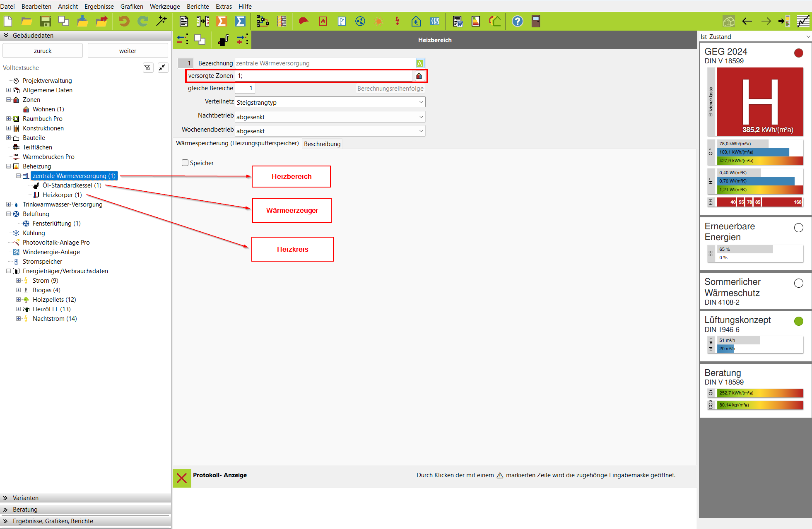Click the energy label certificate icon
This screenshot has height=529, width=812.
click(x=476, y=21)
